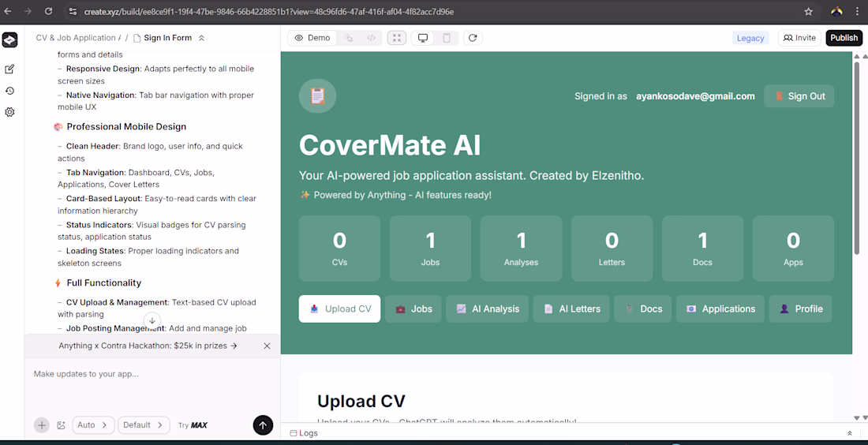
Task: Click the Logs label
Action: 304,433
